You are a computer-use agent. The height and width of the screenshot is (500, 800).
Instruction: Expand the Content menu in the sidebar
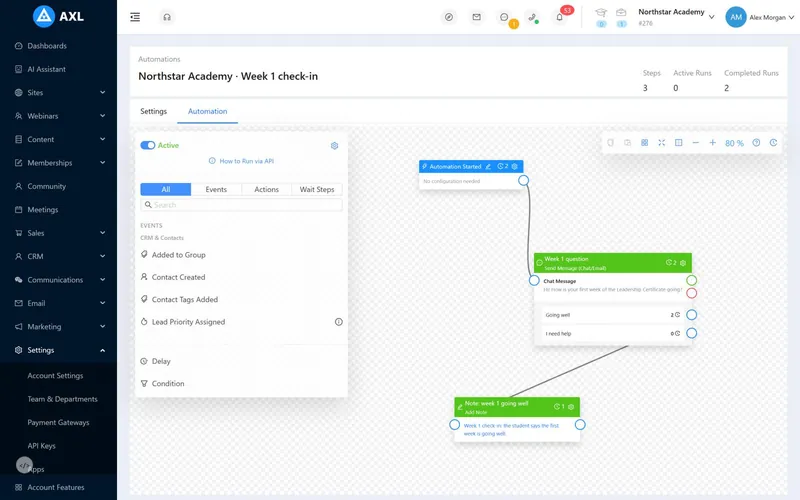pos(60,139)
